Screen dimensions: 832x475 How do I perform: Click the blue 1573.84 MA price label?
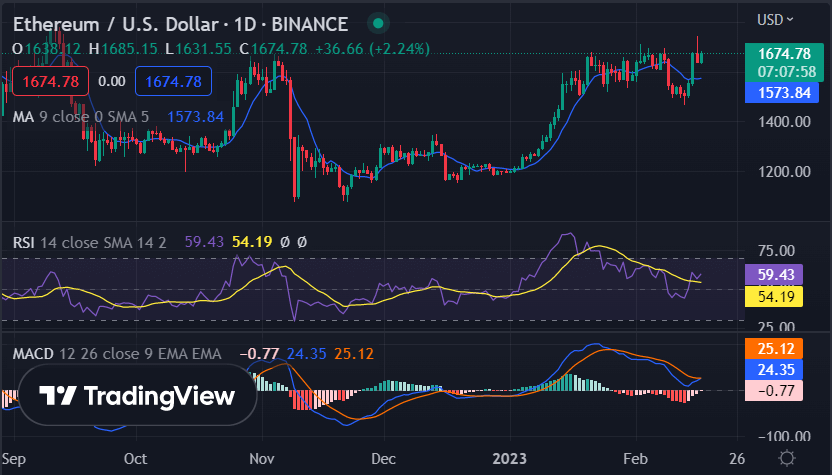click(784, 93)
